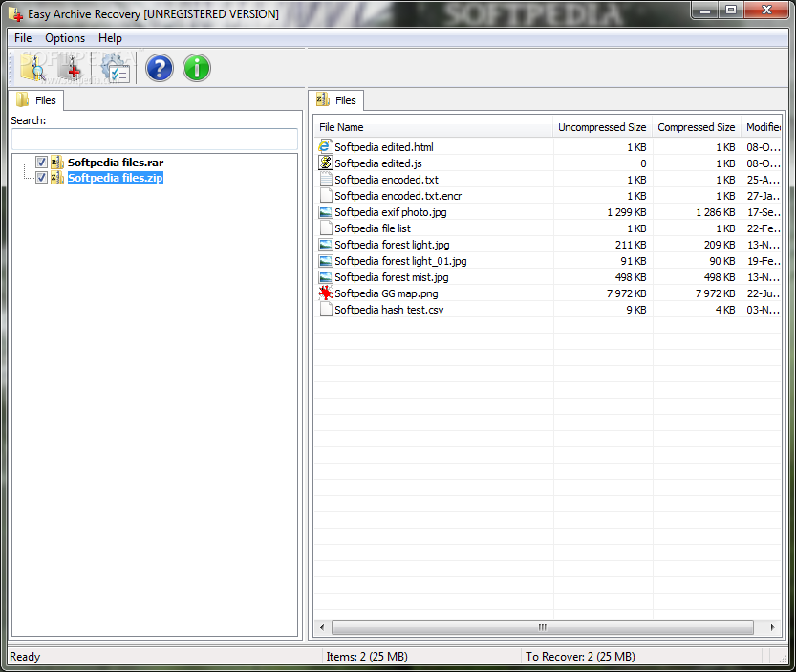The image size is (796, 672).
Task: Click uncompressed size 0 of edited.js
Action: (x=643, y=163)
